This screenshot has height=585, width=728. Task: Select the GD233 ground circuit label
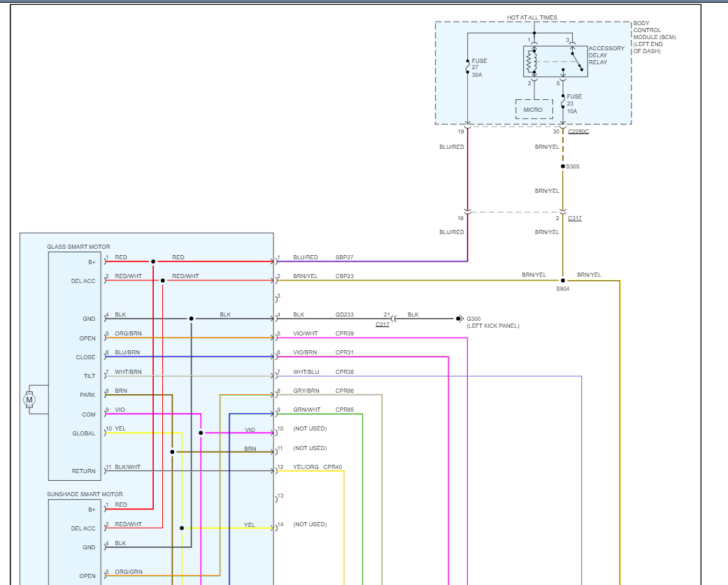pos(345,315)
